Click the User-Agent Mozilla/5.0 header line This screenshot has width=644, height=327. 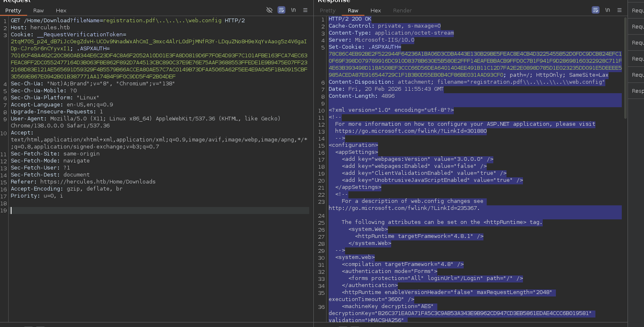146,122
